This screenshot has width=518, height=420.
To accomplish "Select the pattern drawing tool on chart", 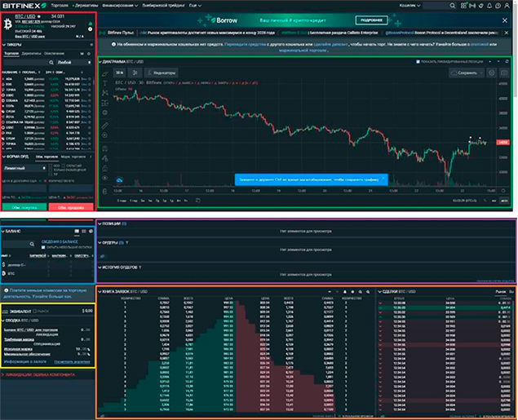I will 105,93.
